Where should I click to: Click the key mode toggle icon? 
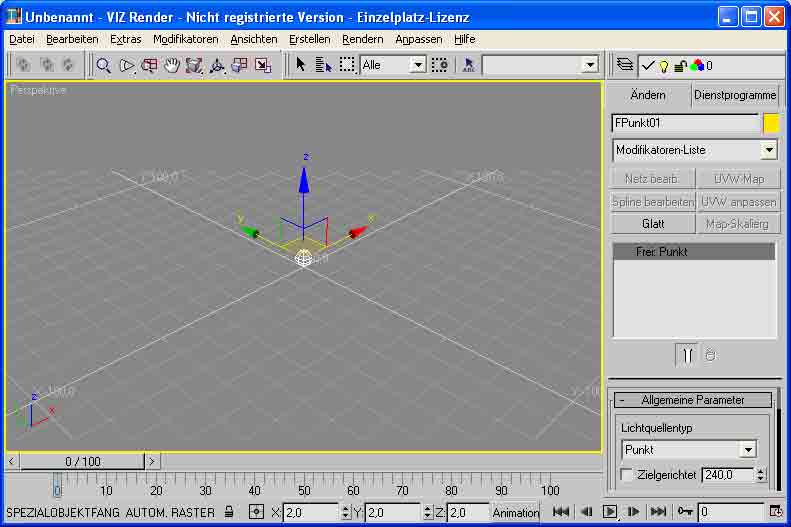point(685,512)
